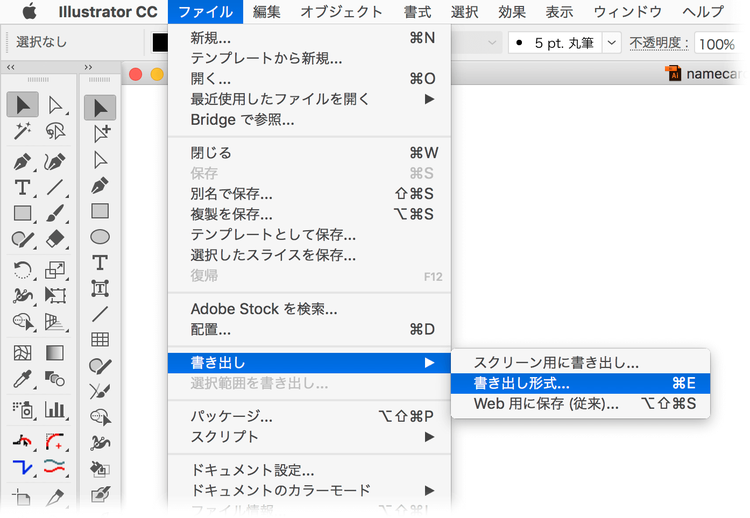Choose スクリーン用に書き出し... in submenu
Viewport: 750px width, 518px height.
[x=580, y=363]
